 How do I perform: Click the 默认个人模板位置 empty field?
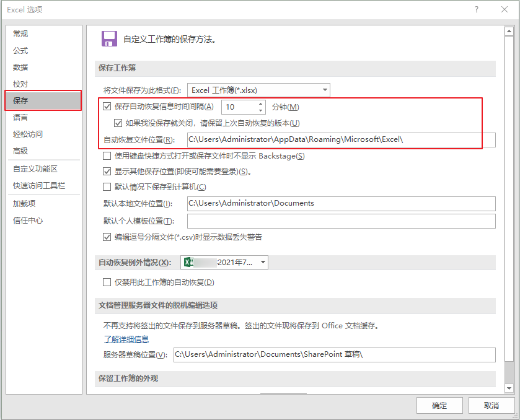[x=342, y=221]
